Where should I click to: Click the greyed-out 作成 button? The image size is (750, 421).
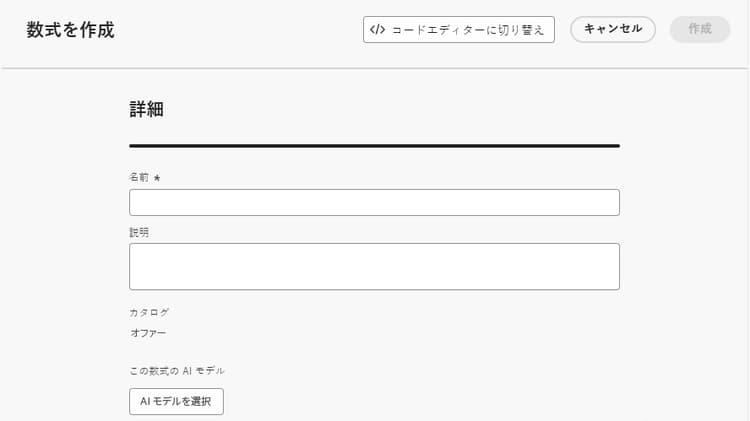click(x=700, y=29)
